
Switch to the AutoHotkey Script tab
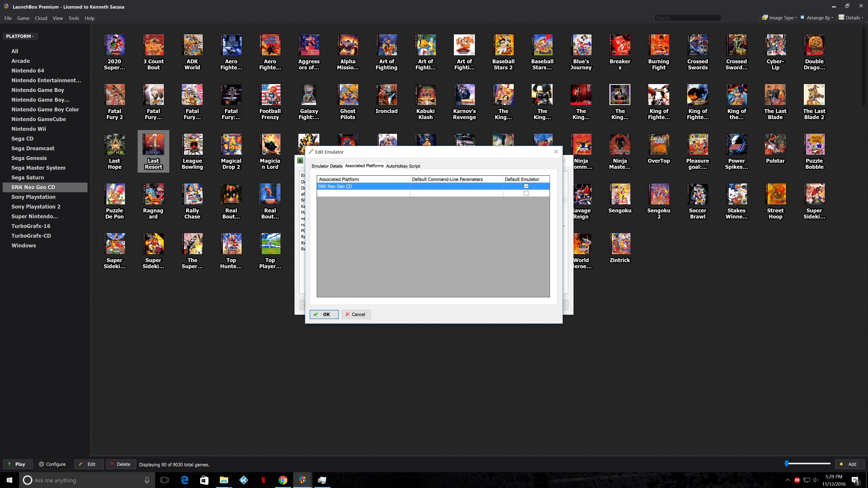403,166
